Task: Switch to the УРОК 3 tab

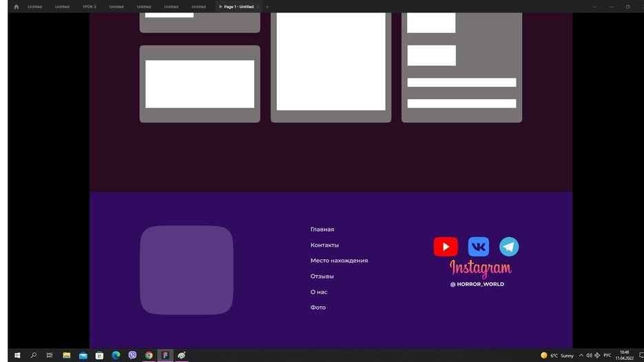Action: 90,7
